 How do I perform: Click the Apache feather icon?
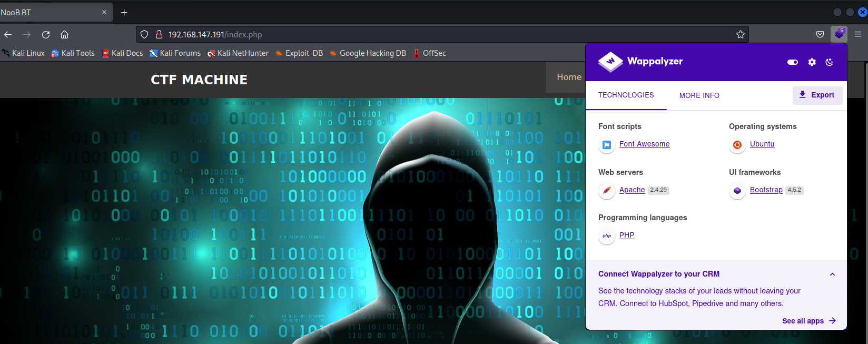point(607,191)
